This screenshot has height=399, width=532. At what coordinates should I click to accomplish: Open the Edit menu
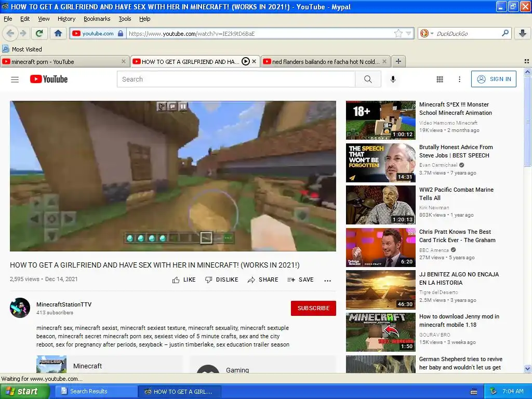click(x=25, y=19)
